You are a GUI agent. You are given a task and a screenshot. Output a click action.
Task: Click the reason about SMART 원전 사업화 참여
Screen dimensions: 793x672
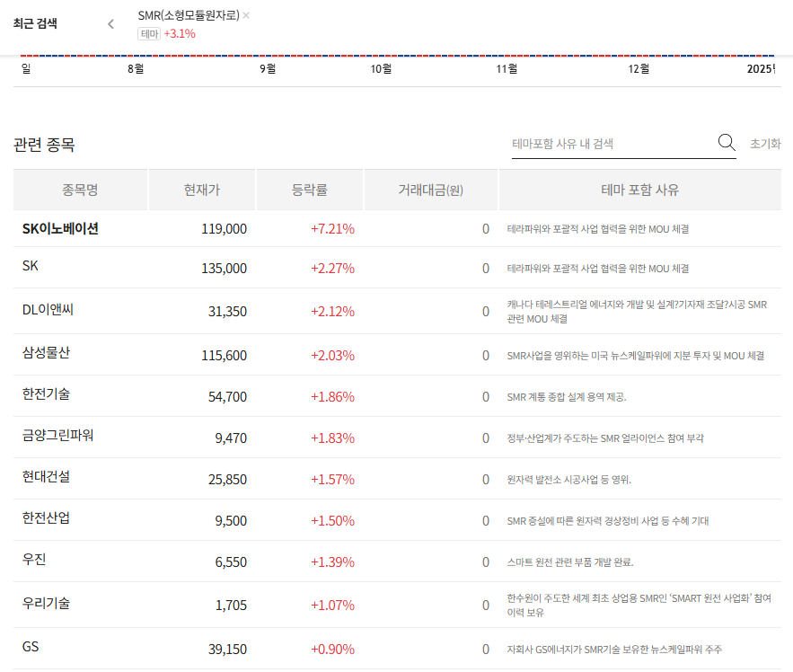coord(639,606)
